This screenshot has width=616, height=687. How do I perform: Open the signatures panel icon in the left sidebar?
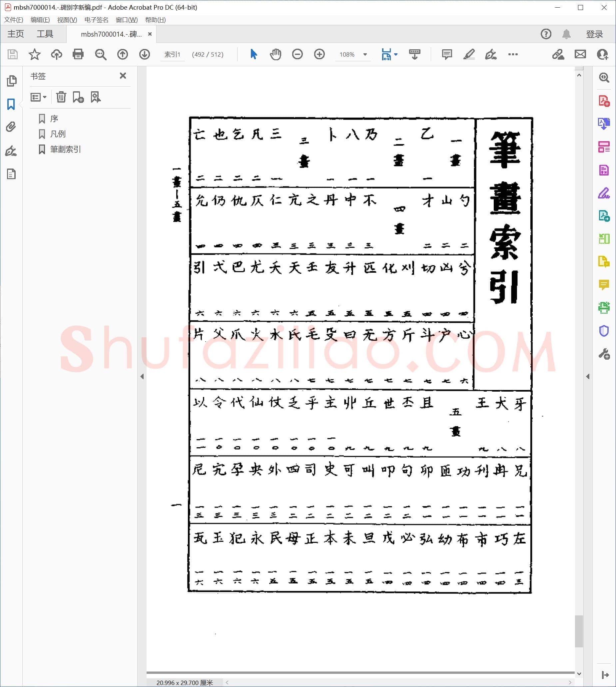click(x=11, y=151)
